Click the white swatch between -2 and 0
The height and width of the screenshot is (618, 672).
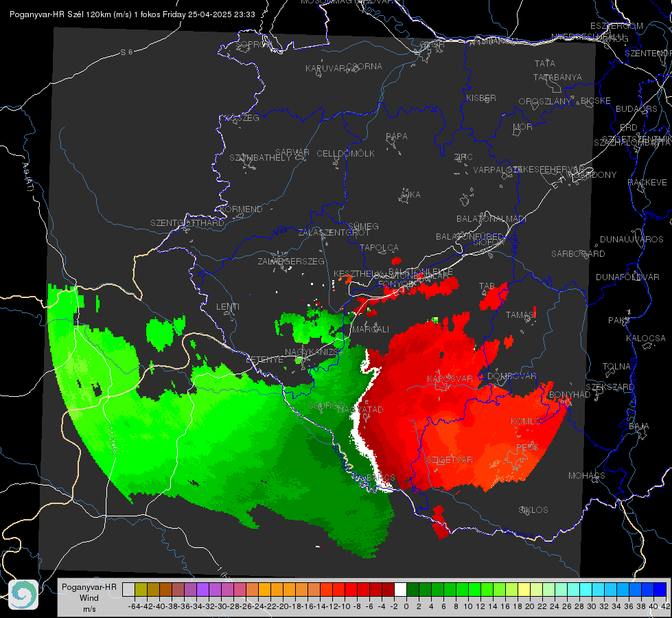400,589
